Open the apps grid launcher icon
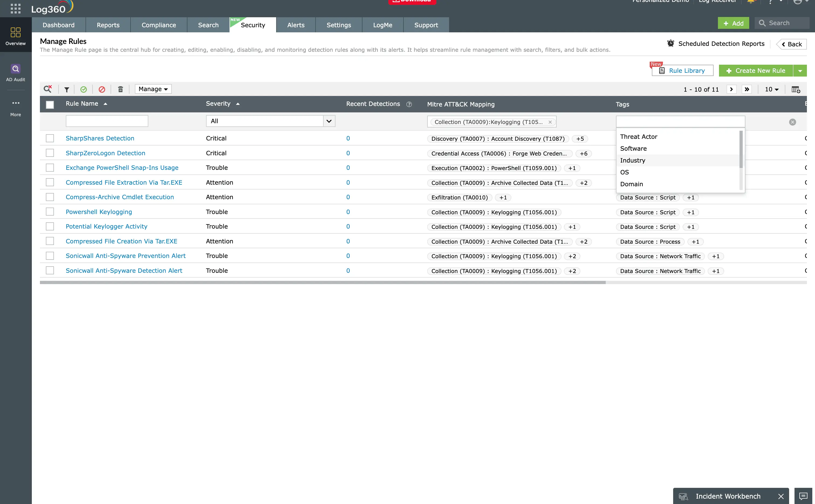This screenshot has width=815, height=504. point(15,9)
